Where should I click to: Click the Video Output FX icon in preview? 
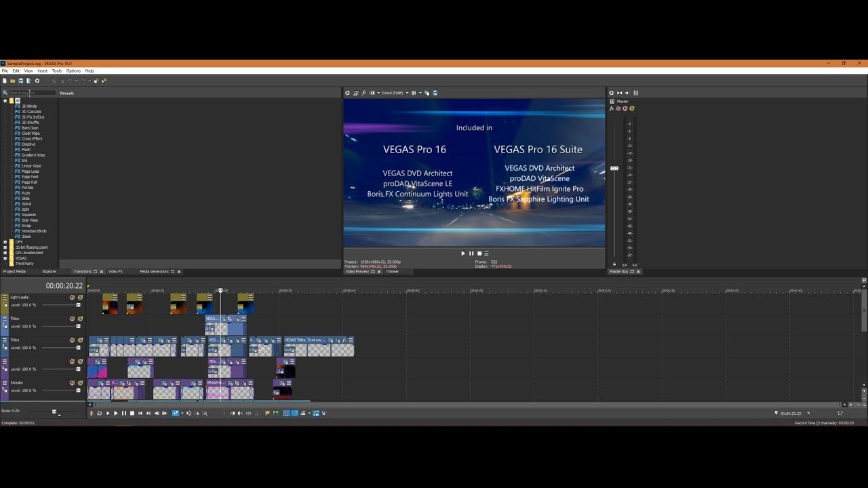[x=363, y=93]
